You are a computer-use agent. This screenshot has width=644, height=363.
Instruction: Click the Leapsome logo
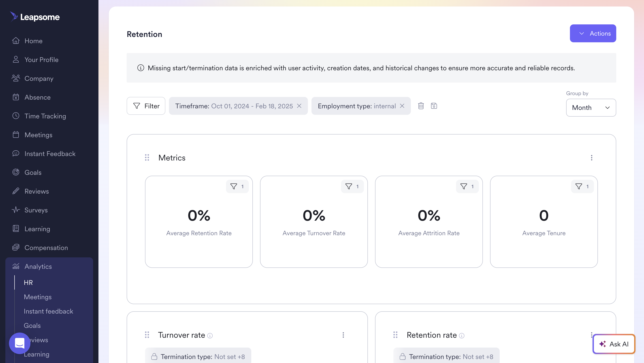coord(35,17)
